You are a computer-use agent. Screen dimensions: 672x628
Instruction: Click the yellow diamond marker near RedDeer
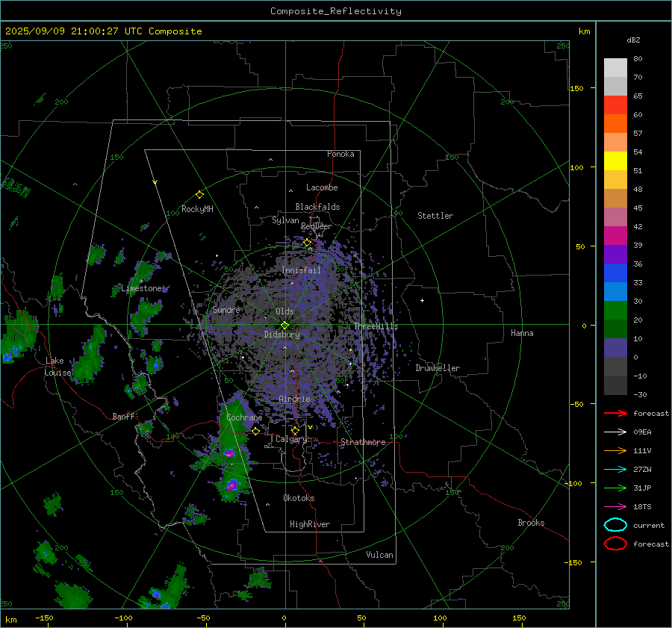pos(307,243)
